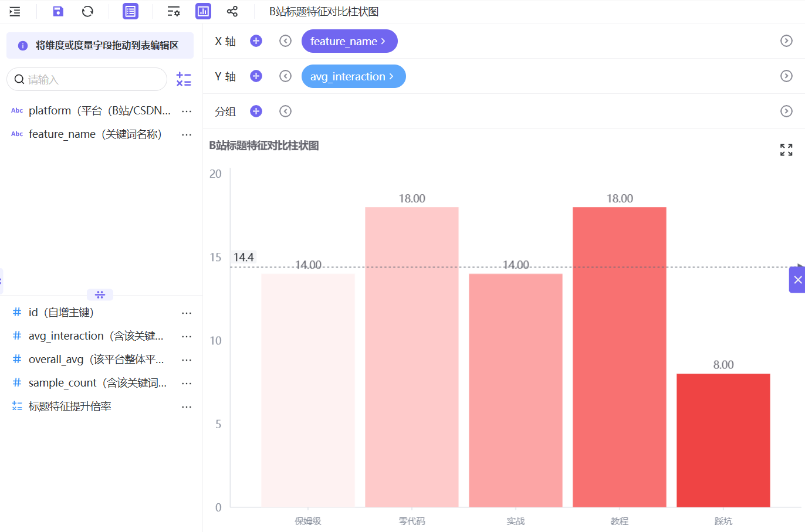Click the right arrow in the Y 轴 row

coord(786,76)
